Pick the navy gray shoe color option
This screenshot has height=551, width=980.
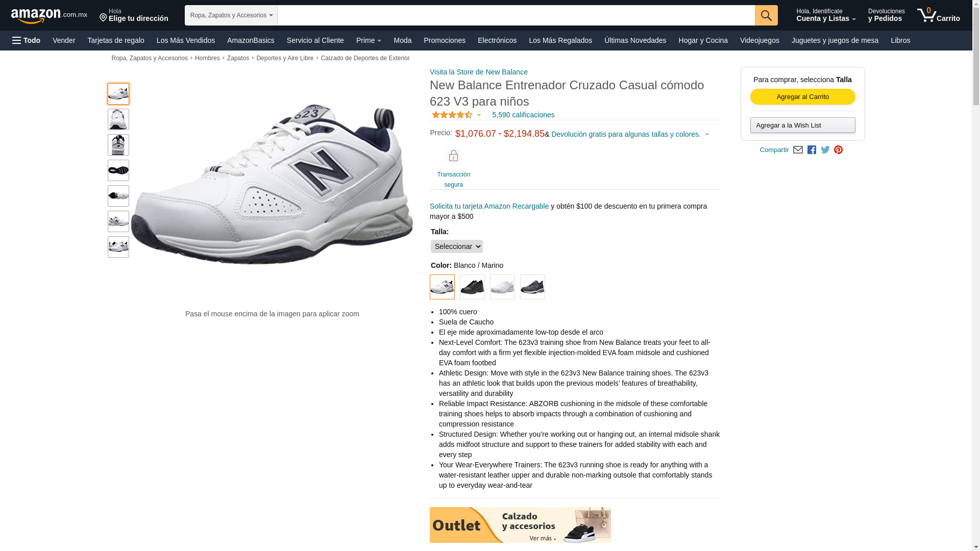pyautogui.click(x=532, y=287)
